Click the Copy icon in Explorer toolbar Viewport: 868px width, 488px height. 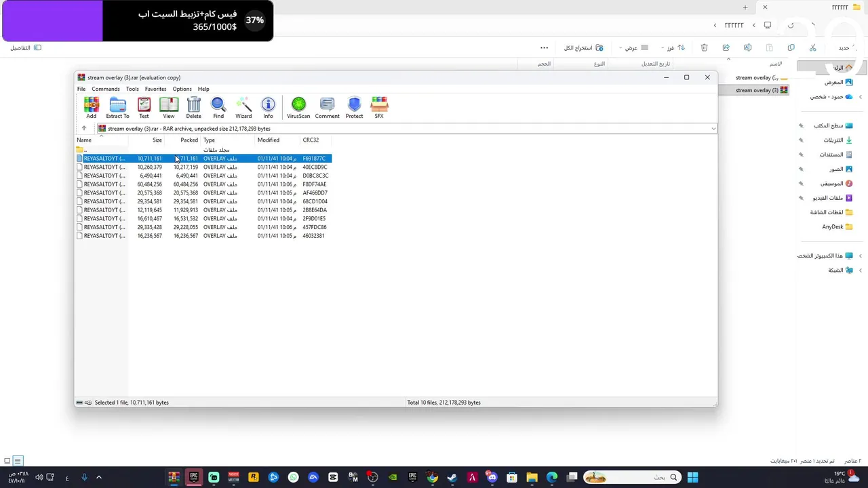(791, 47)
